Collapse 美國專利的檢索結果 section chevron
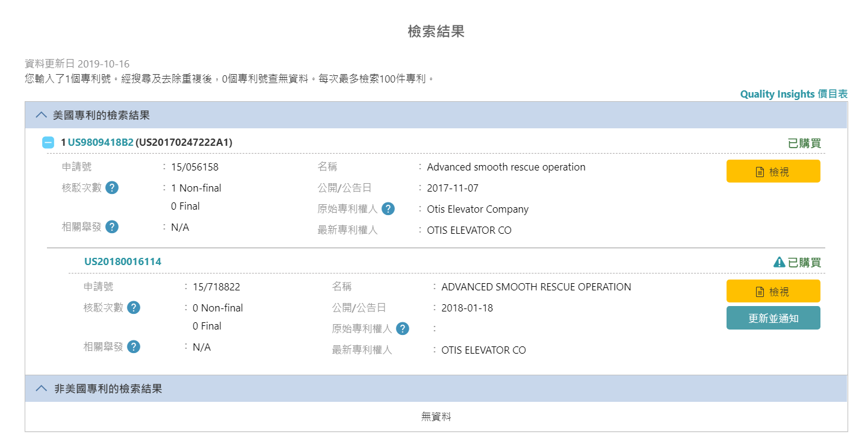The height and width of the screenshot is (444, 868). [x=41, y=114]
